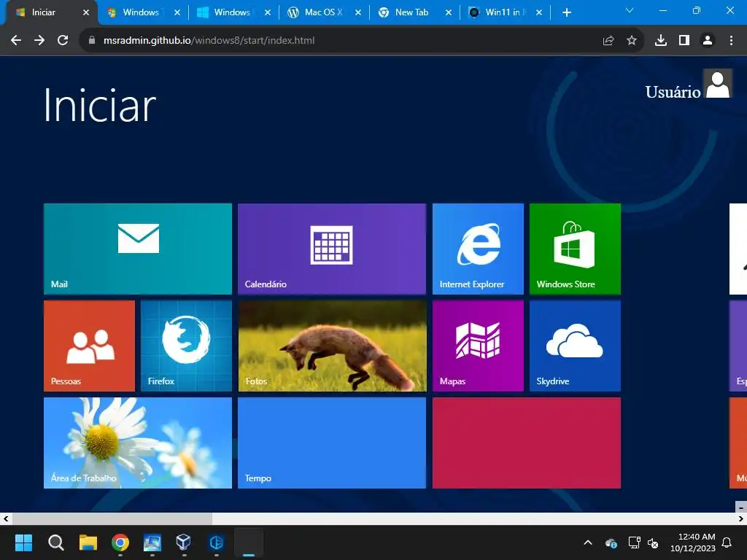Click the horizontal scrollbar thumb
Viewport: 747px width, 560px height.
[x=112, y=518]
